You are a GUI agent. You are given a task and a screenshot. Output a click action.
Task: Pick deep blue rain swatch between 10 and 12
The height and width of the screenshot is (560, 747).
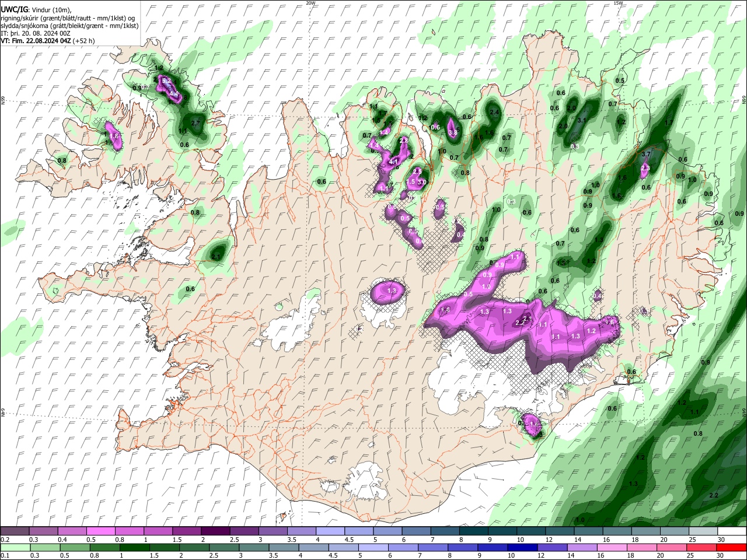click(522, 547)
